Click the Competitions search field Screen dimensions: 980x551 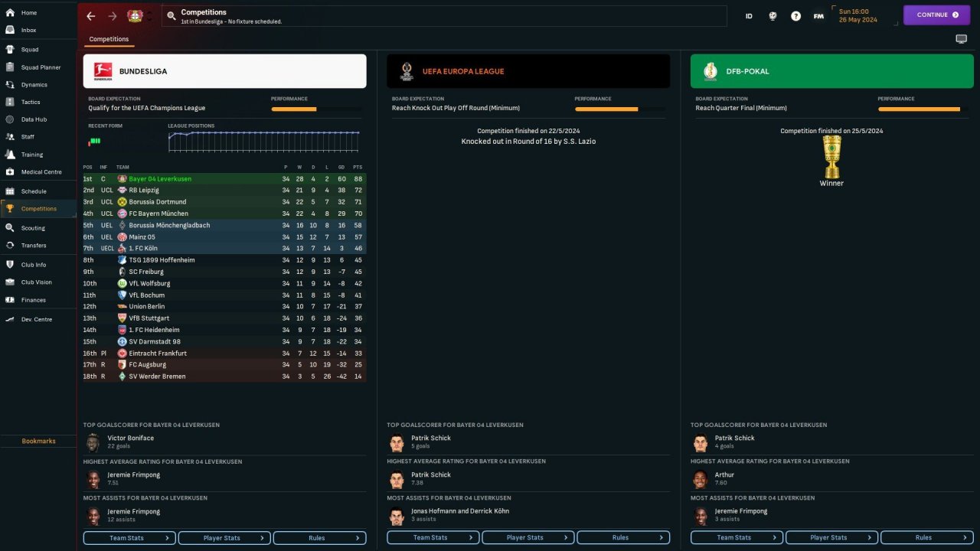pyautogui.click(x=444, y=16)
